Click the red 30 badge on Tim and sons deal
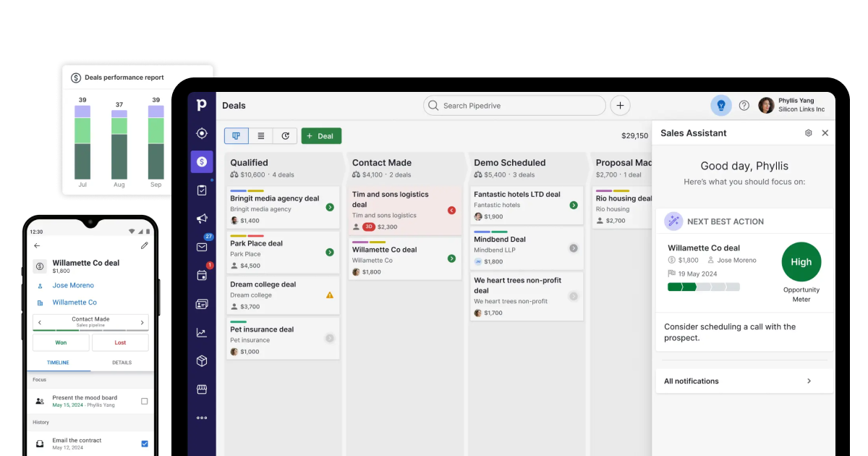Screen dimensions: 868x456 coord(369,227)
